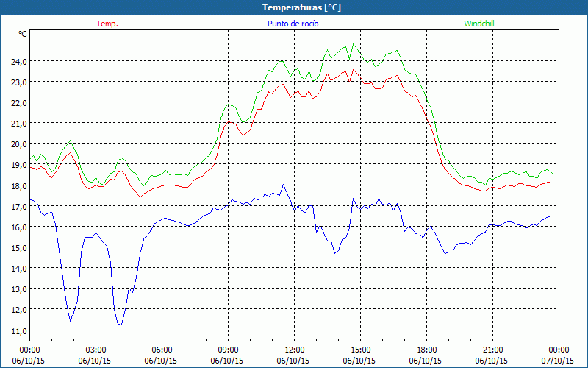
Task: Click the 21:00 time axis label
Action: [x=492, y=350]
